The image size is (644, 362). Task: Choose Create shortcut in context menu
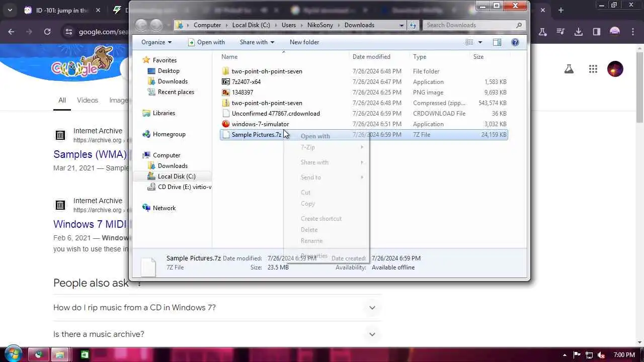point(326,219)
